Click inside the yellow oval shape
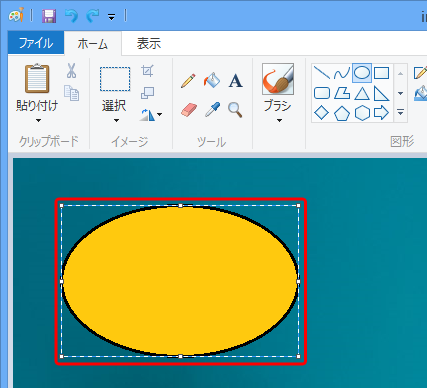The height and width of the screenshot is (388, 427). (180, 281)
